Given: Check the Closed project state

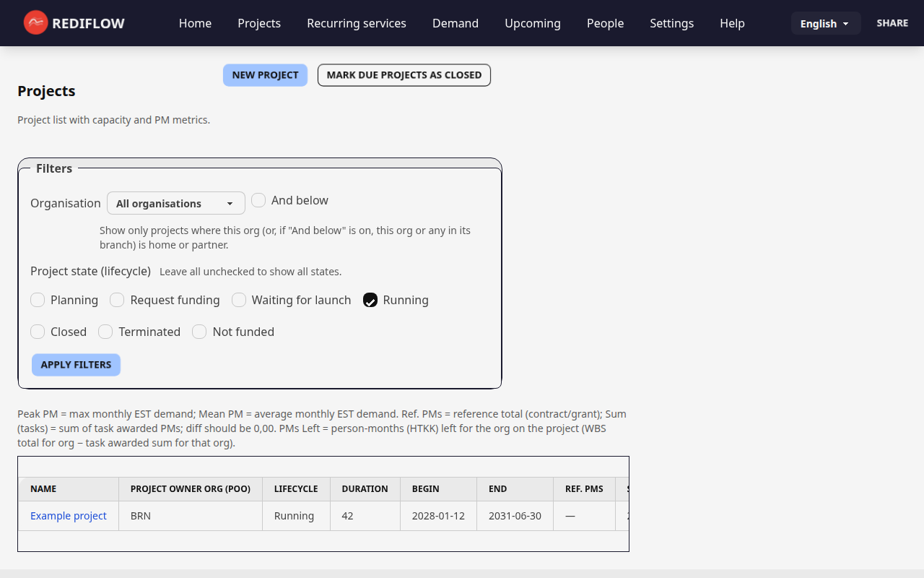Looking at the screenshot, I should [x=37, y=332].
